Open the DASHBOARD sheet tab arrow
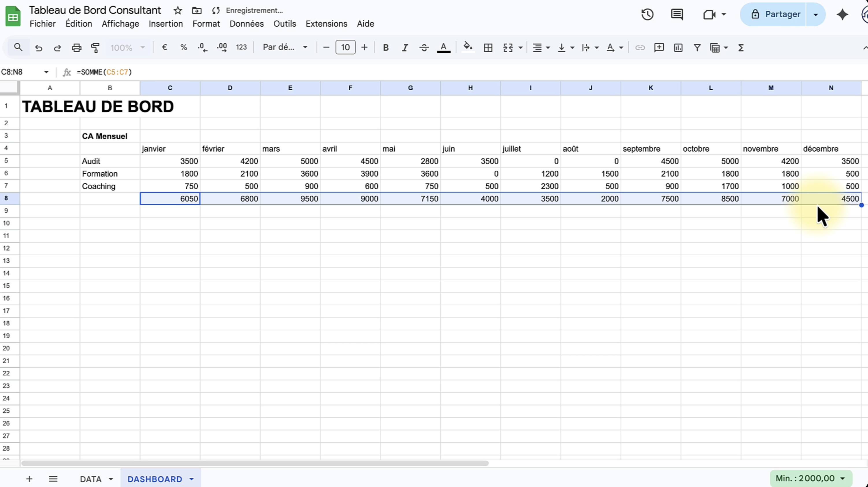Image resolution: width=868 pixels, height=487 pixels. tap(191, 479)
